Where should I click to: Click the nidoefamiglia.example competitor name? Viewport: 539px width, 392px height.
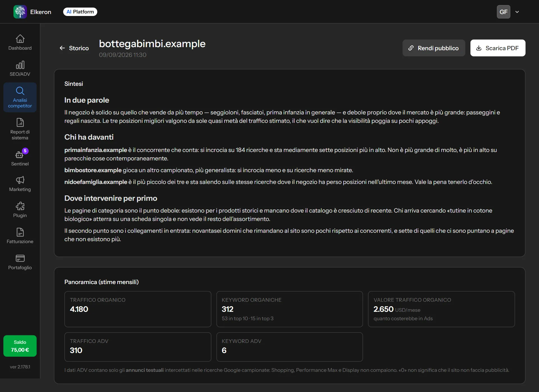(x=96, y=182)
